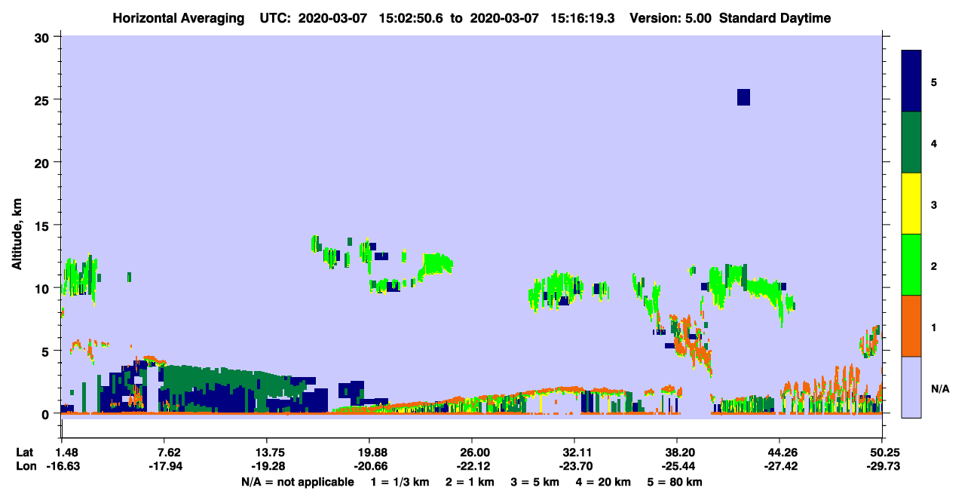Click the legend text 'N/A = not applicable'
The height and width of the screenshot is (503, 980).
point(298,482)
